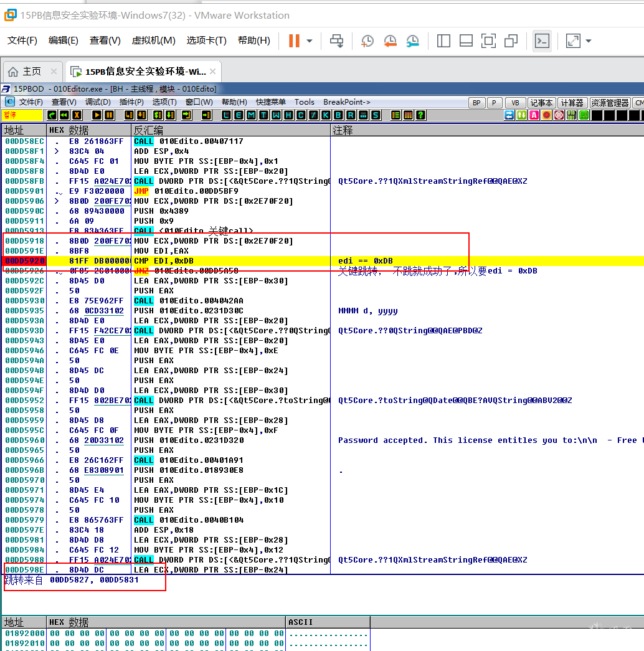The height and width of the screenshot is (651, 644).
Task: Open Executable modules with E icon
Action: pyautogui.click(x=239, y=115)
